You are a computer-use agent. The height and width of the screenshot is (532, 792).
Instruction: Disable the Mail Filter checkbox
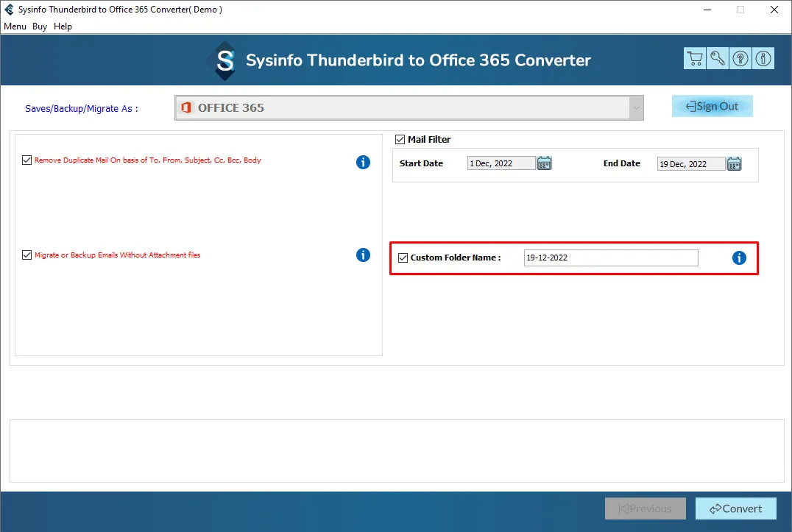tap(400, 139)
